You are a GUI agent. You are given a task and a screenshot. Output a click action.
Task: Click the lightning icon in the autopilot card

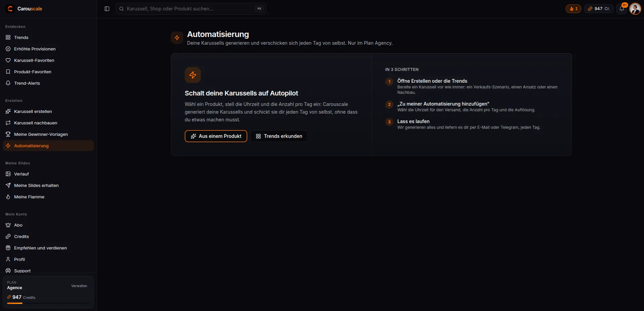[193, 75]
